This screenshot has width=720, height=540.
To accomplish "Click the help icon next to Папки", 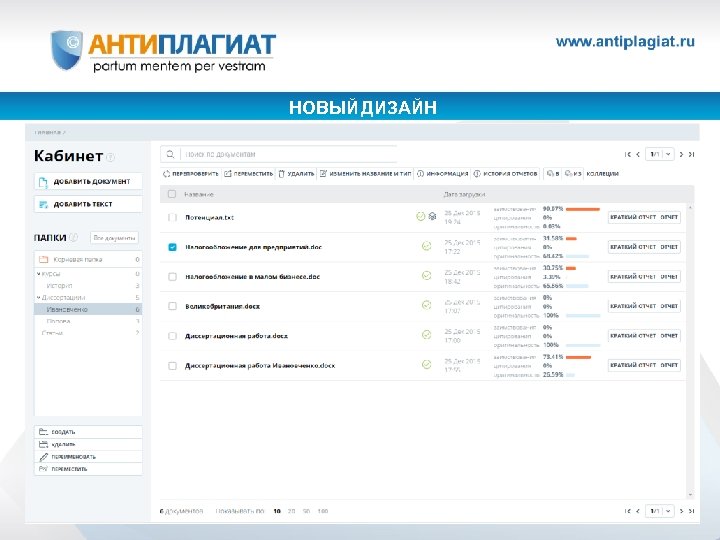I will (73, 237).
